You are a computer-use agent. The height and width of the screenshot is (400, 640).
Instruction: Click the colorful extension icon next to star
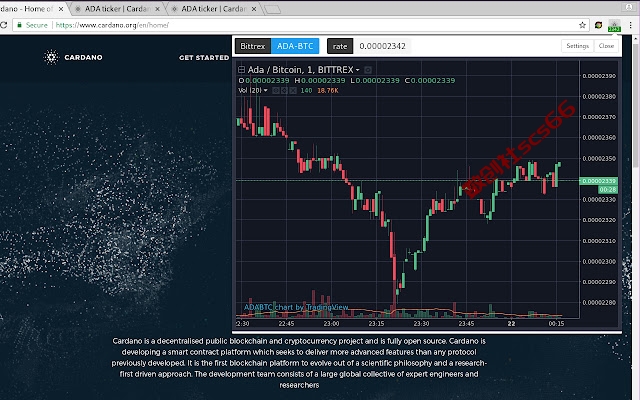(x=598, y=25)
